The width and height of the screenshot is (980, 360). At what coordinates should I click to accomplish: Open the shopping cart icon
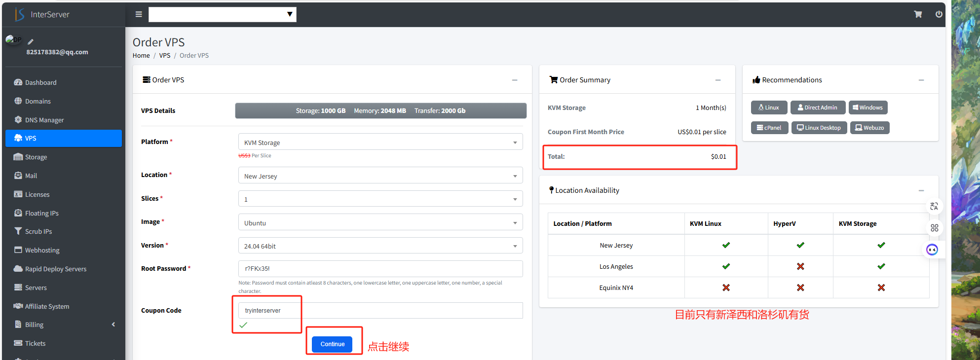(917, 14)
